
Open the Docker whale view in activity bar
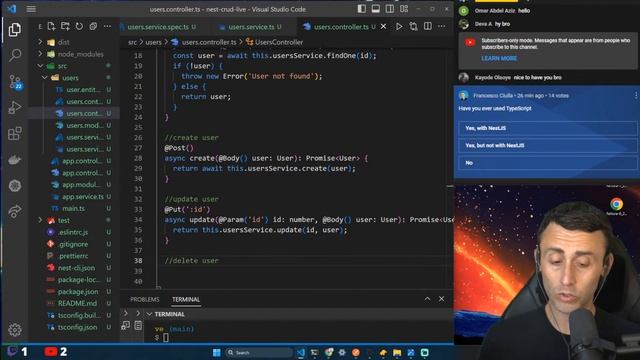tap(15, 160)
